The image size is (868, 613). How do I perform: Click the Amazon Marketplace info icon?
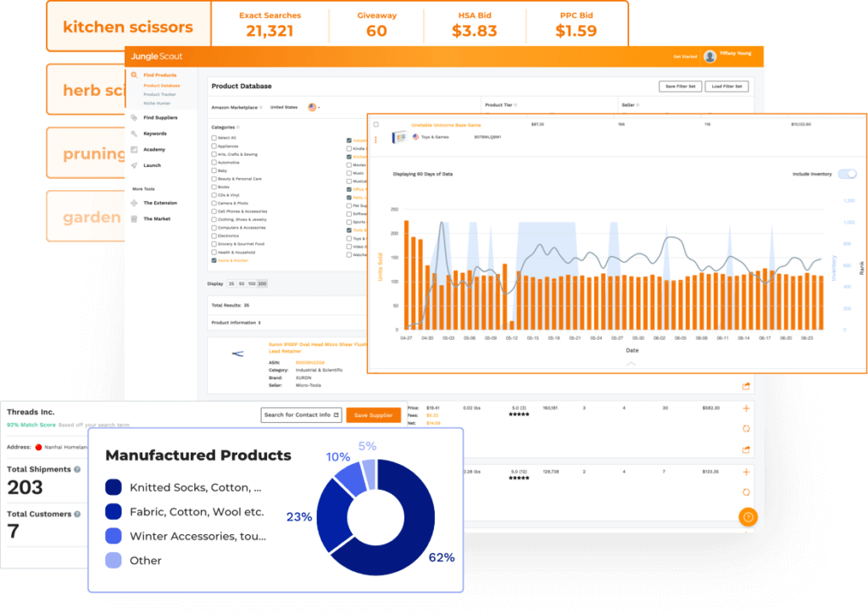(x=261, y=108)
